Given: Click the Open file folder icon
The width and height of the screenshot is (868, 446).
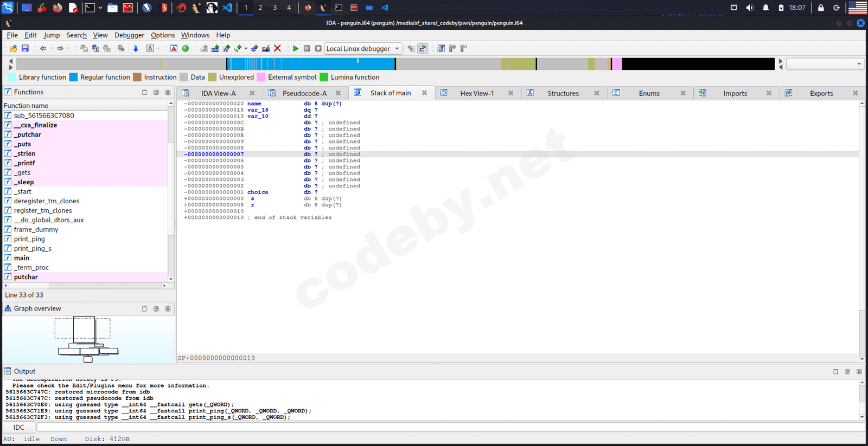Looking at the screenshot, I should [13, 49].
